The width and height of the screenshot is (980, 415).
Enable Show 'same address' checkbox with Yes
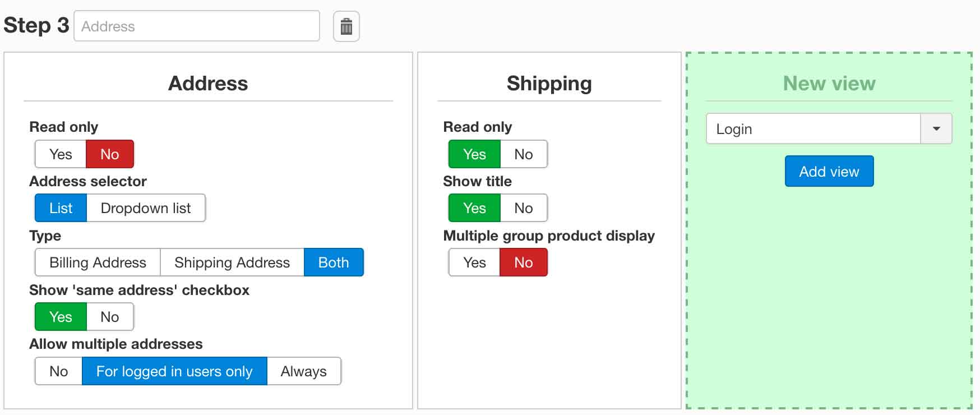click(61, 317)
